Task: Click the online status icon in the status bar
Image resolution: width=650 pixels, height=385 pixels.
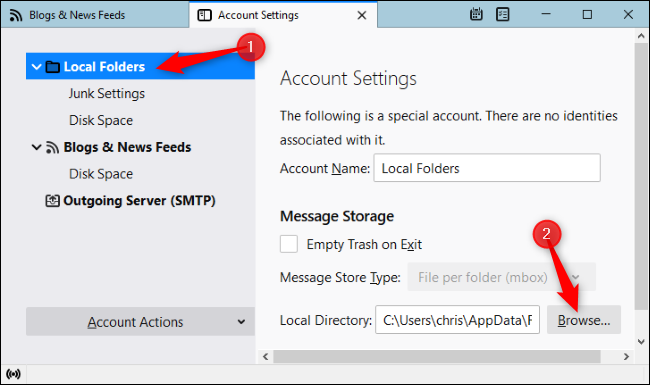Action: coord(13,374)
